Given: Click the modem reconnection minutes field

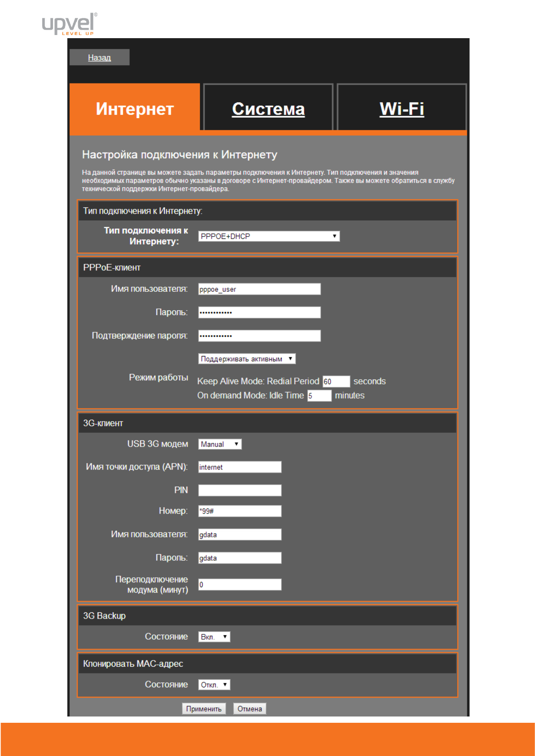Looking at the screenshot, I should tap(239, 585).
